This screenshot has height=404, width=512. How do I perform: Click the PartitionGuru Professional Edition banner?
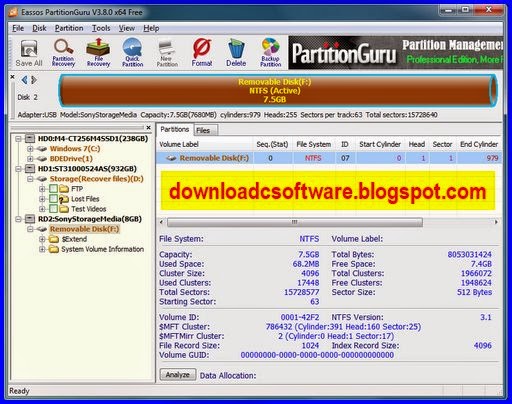pyautogui.click(x=396, y=53)
